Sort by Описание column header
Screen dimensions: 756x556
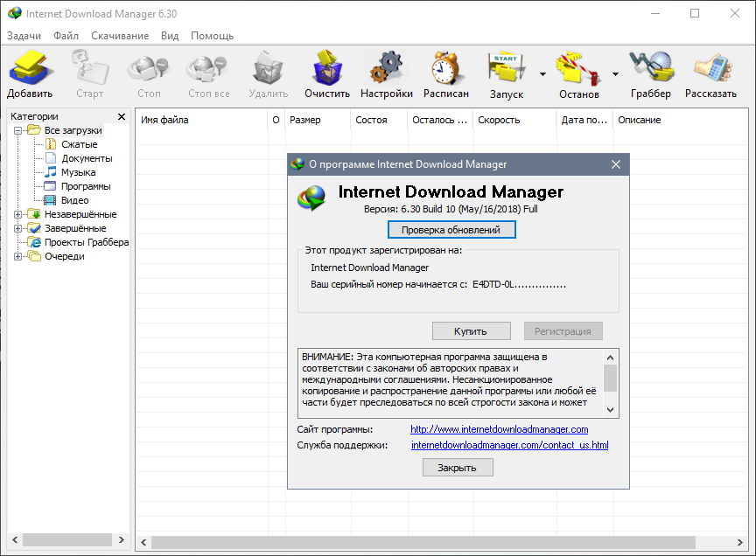point(680,120)
